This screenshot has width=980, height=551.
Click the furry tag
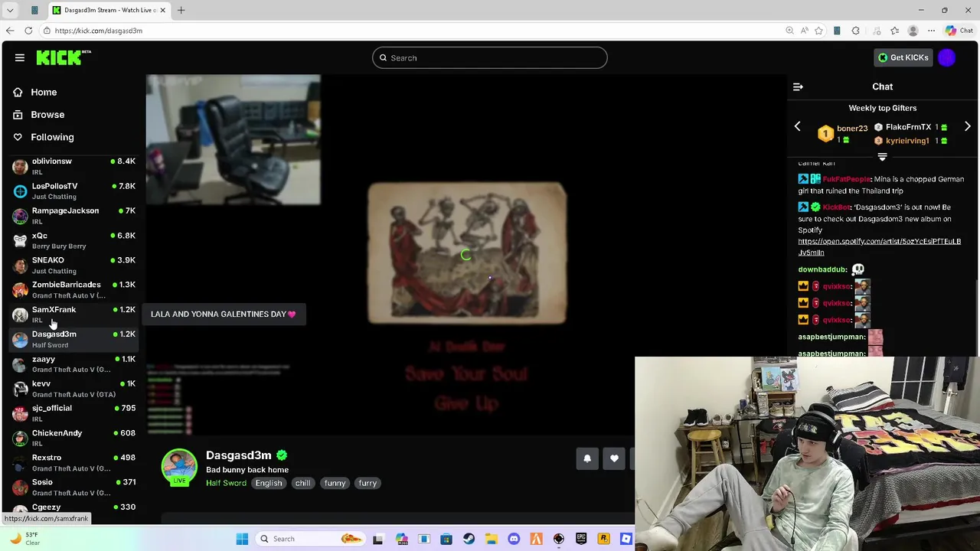tap(367, 483)
